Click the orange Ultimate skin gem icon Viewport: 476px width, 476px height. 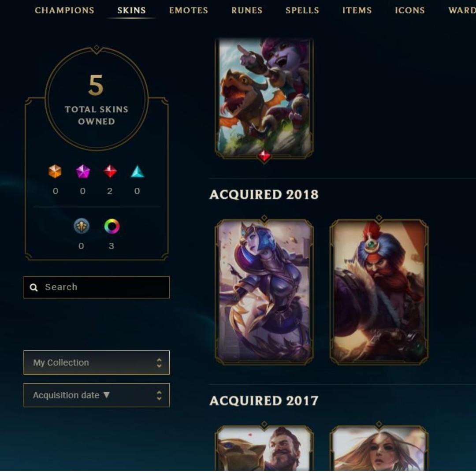pos(55,171)
